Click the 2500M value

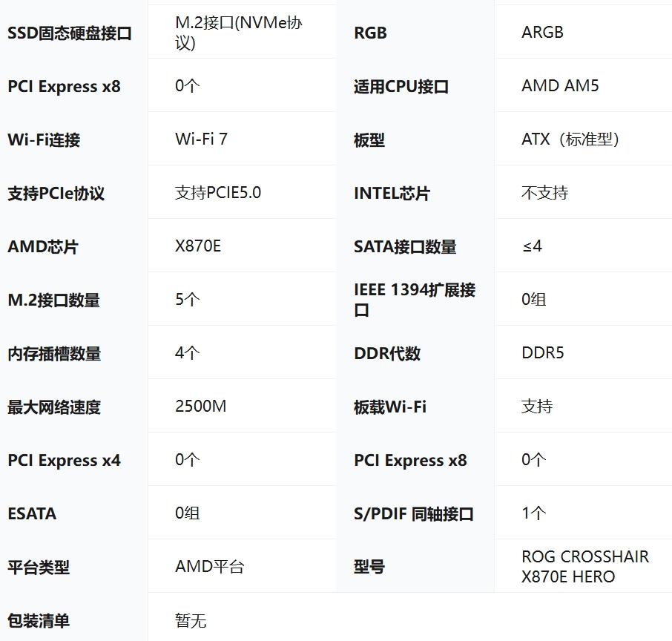[200, 406]
